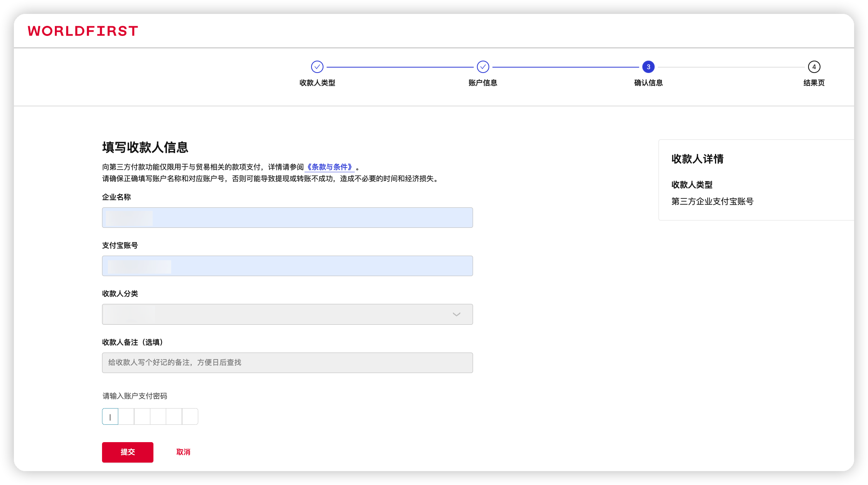Click the 收款人备注 remarks field

click(x=287, y=363)
